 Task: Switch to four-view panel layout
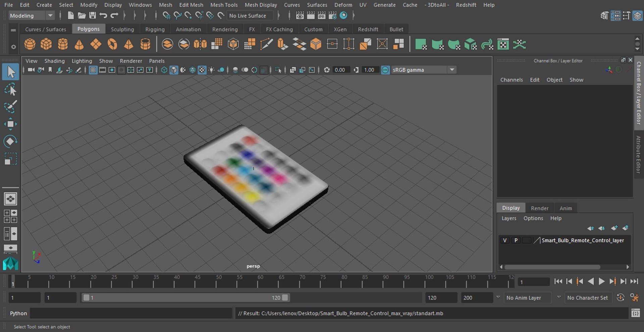pyautogui.click(x=10, y=216)
